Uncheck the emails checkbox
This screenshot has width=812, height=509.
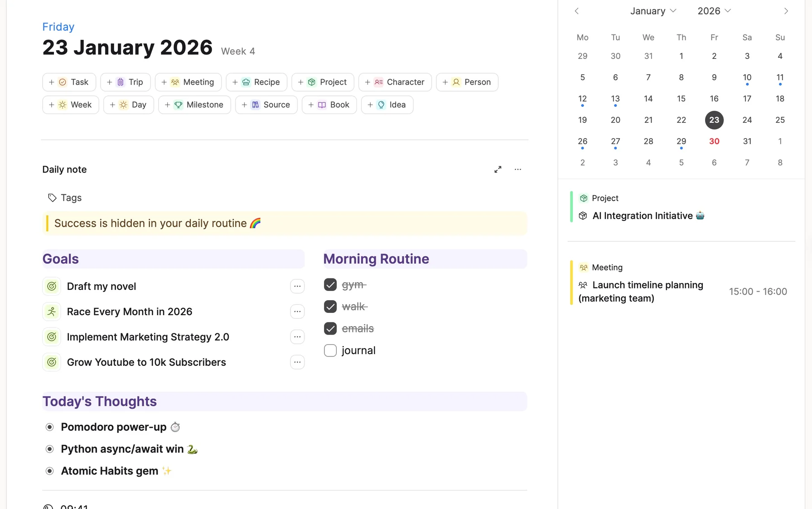330,328
